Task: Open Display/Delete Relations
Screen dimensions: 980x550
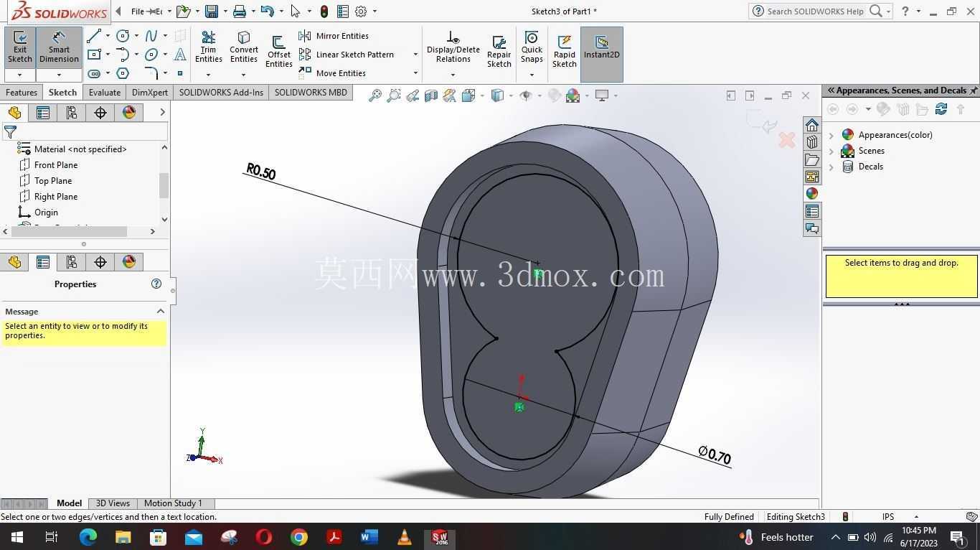Action: point(453,47)
